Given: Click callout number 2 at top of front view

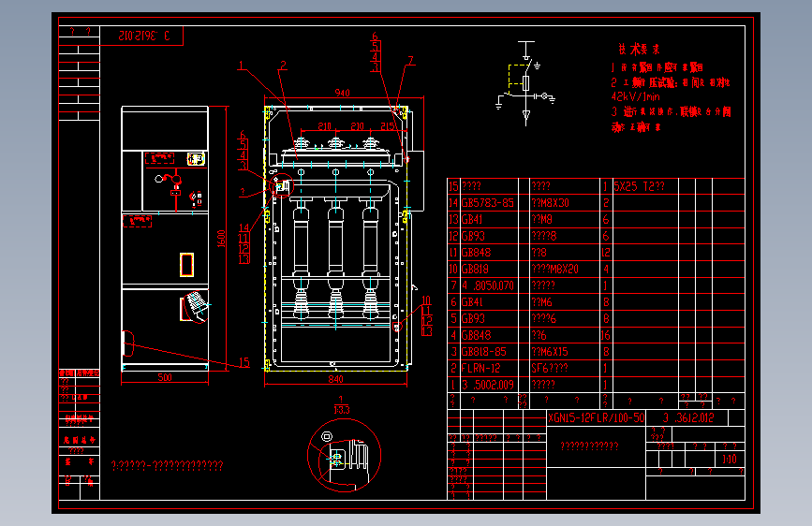Looking at the screenshot, I should pos(283,66).
